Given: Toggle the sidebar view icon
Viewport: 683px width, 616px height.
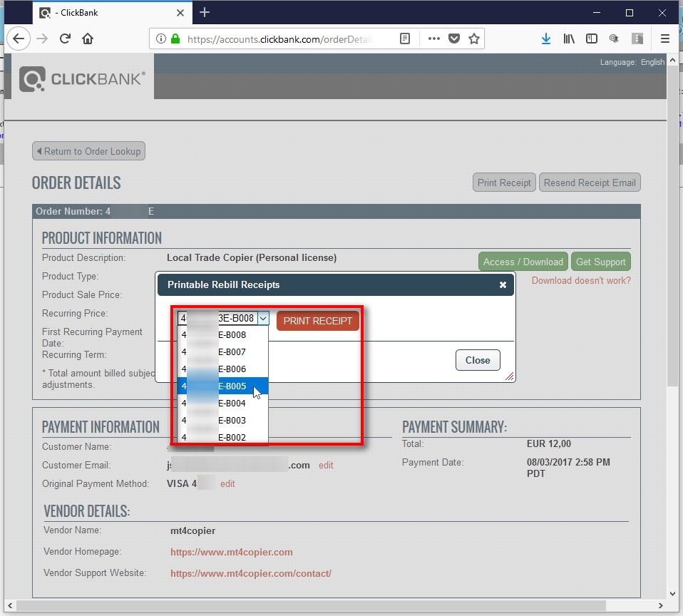Looking at the screenshot, I should pos(591,39).
